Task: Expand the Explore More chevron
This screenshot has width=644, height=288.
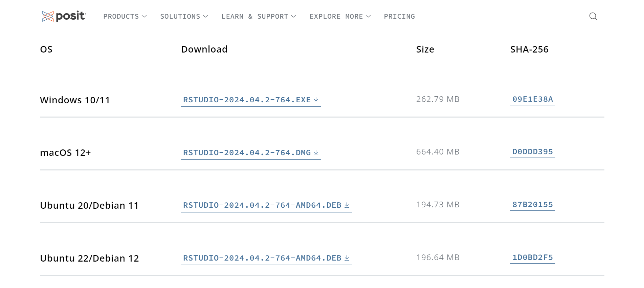Action: coord(368,16)
